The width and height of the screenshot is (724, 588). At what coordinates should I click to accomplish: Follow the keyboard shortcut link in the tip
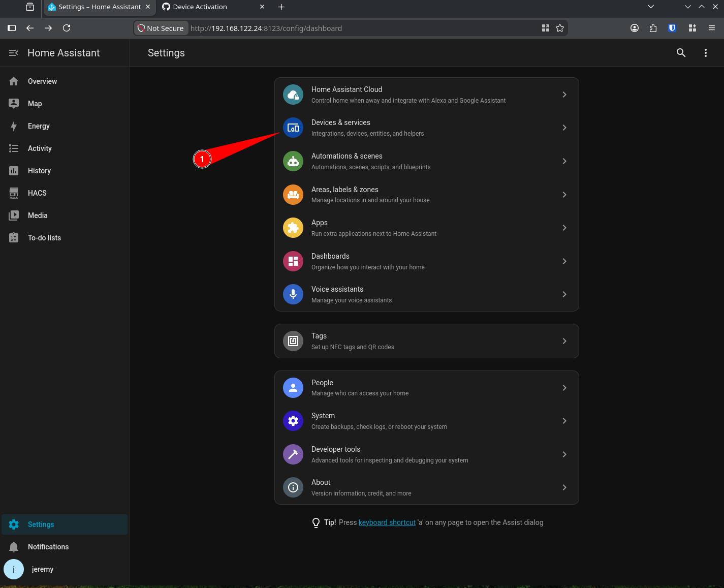(387, 522)
